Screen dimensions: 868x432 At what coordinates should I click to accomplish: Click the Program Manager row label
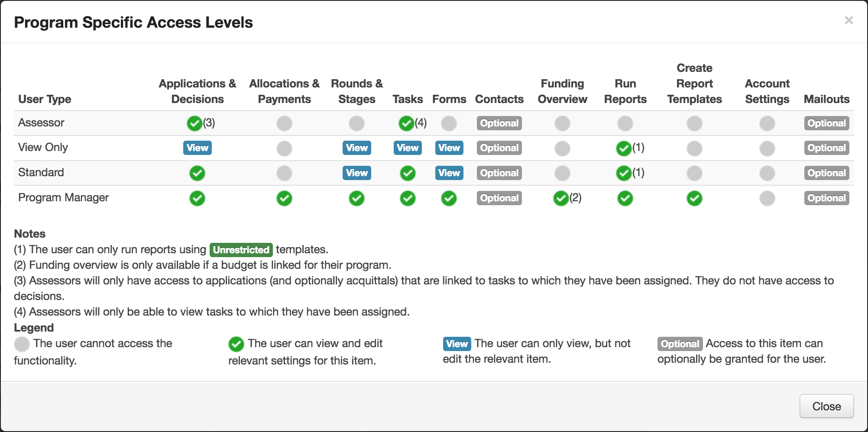click(x=63, y=198)
